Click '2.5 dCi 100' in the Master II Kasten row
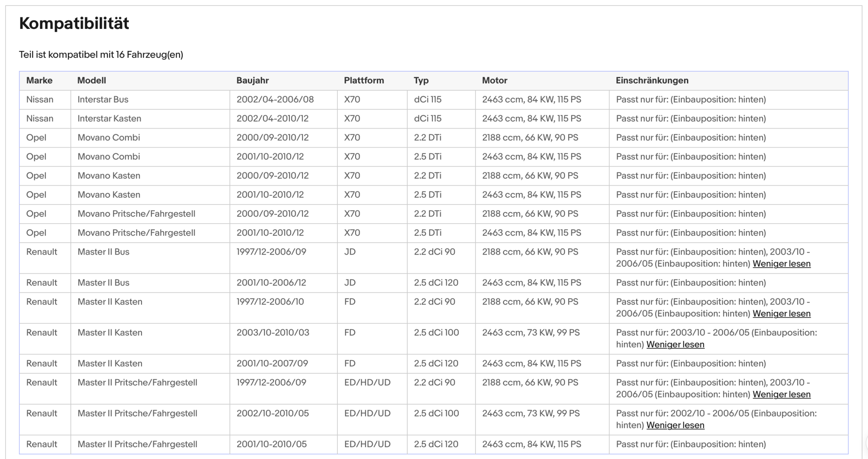The width and height of the screenshot is (868, 459). click(437, 333)
